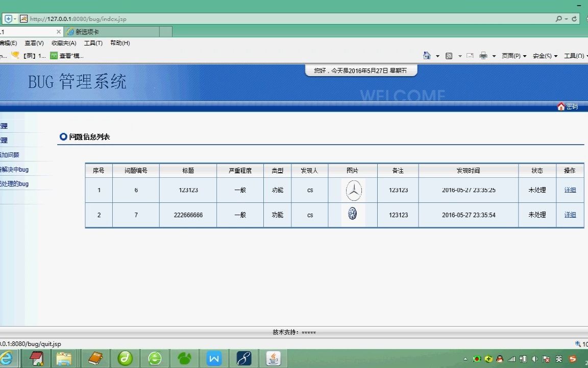Screen dimensions: 588x368
Task: Open the 安全(S) dropdown menu
Action: (542, 56)
